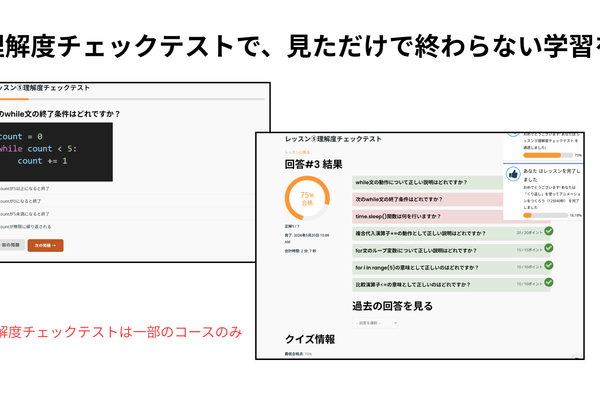600x400 pixels.
Task: Expand the red row 次のwhile文の終了条件
Action: tap(427, 199)
